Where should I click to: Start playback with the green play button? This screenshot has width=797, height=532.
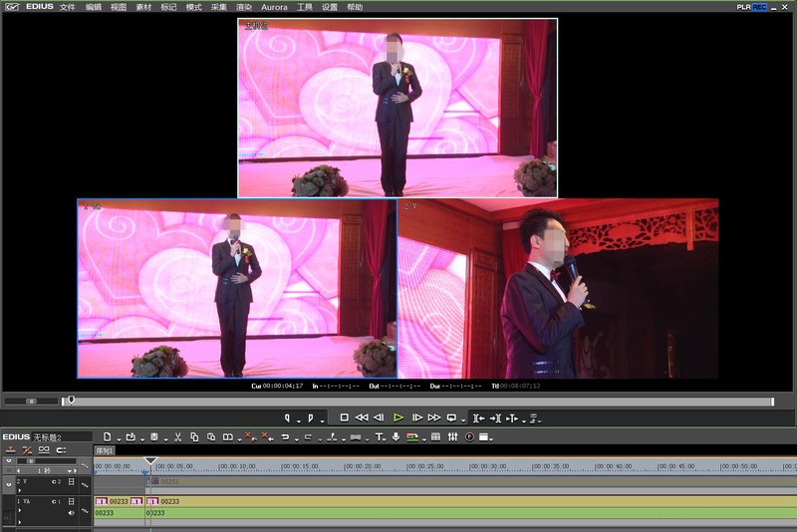(x=398, y=417)
